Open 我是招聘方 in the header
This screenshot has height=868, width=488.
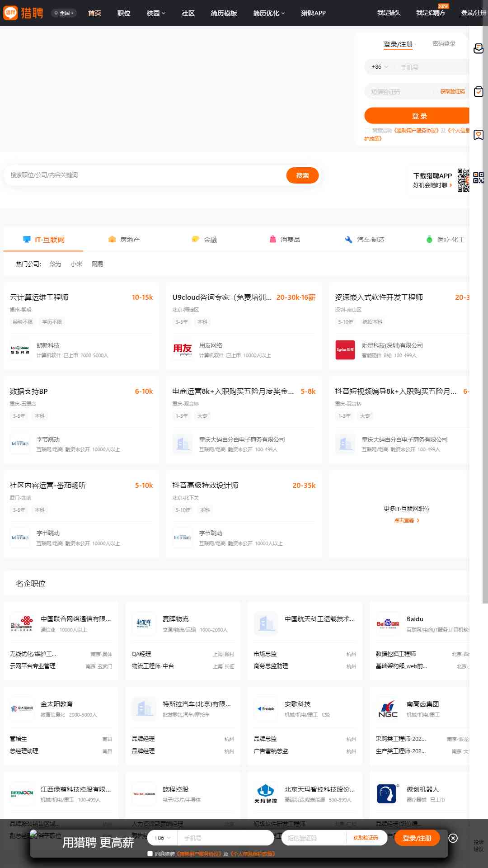431,13
